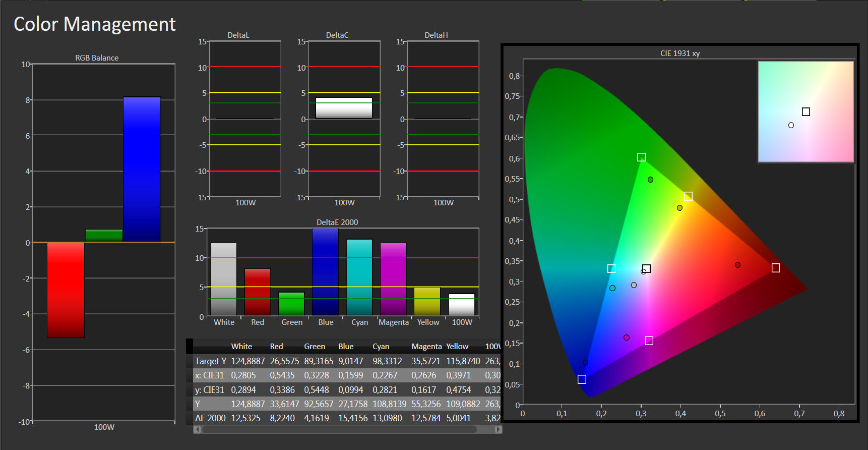The height and width of the screenshot is (450, 868).
Task: Click the Y value 108,8139 for Cyan
Action: click(390, 404)
